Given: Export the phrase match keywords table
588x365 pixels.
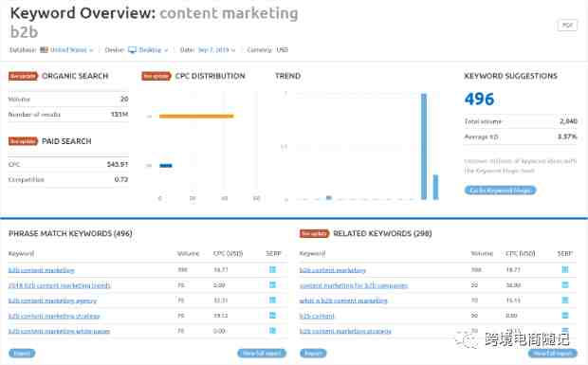Looking at the screenshot, I should [x=22, y=353].
